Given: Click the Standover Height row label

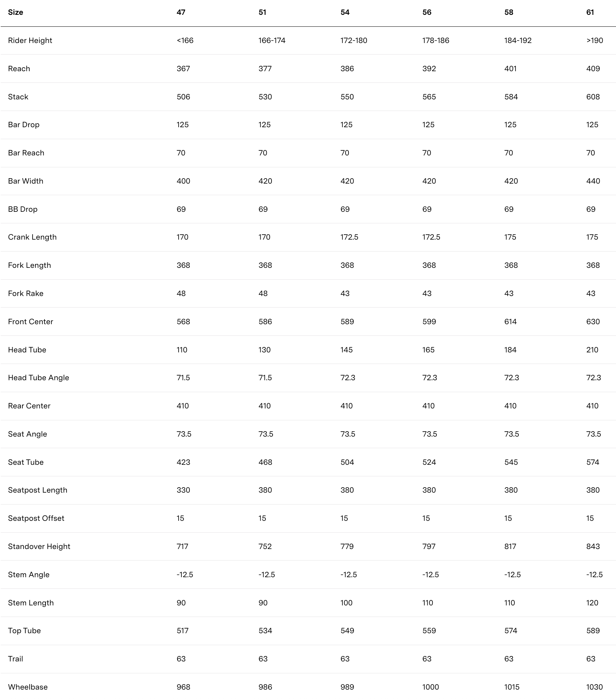Looking at the screenshot, I should pos(39,546).
